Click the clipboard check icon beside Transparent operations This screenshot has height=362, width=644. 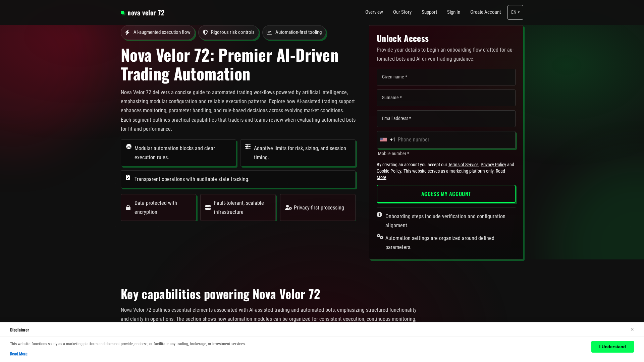tap(128, 177)
